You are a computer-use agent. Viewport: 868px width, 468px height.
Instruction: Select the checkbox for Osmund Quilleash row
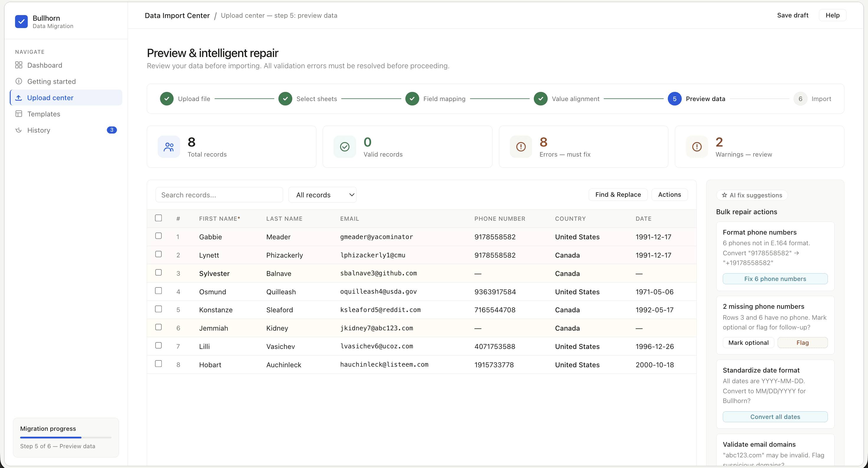tap(158, 291)
